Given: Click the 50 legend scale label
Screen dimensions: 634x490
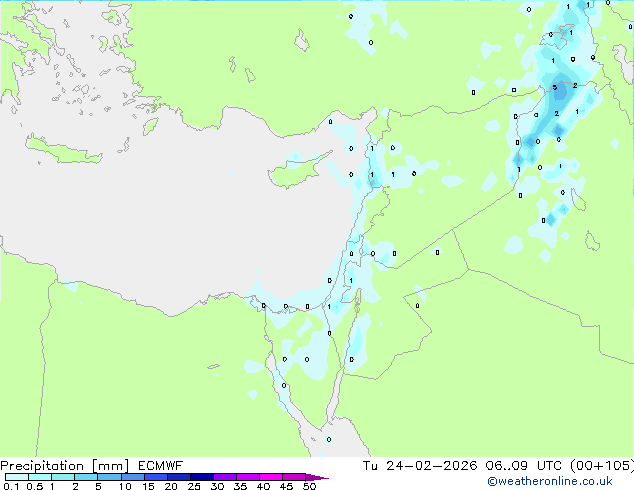Looking at the screenshot, I should click(x=310, y=486).
